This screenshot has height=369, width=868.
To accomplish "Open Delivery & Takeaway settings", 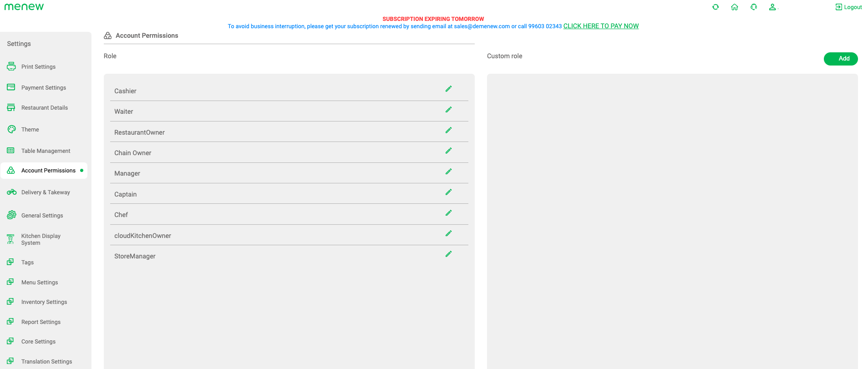I will [46, 192].
